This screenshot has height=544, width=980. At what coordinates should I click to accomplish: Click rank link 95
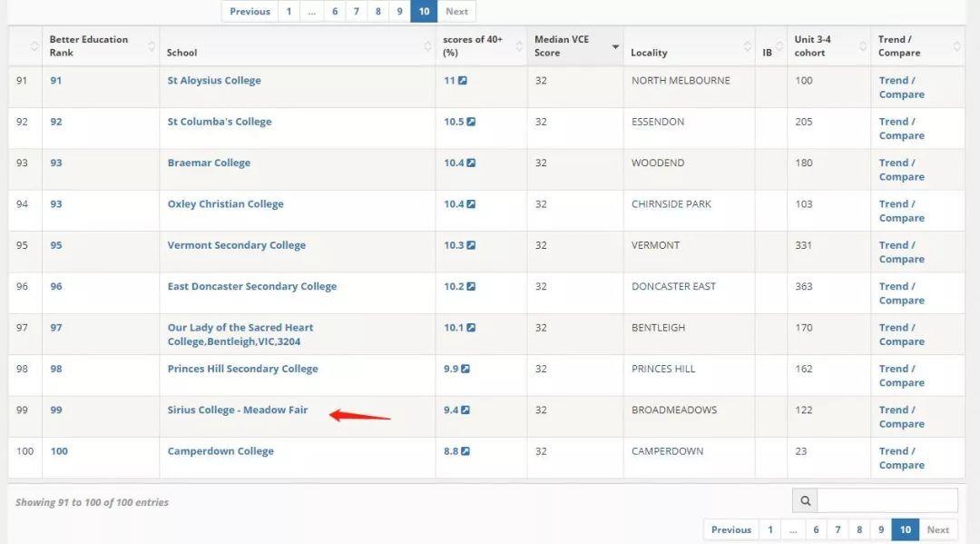pos(56,246)
